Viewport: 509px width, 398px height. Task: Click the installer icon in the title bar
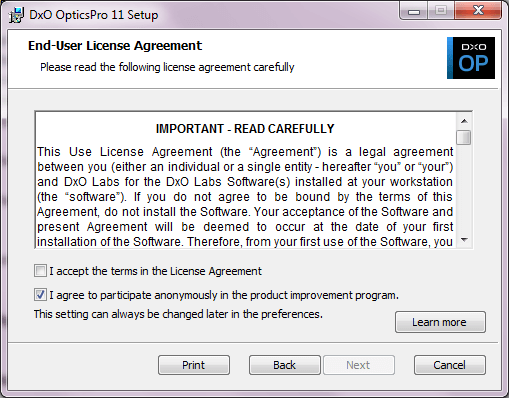[x=16, y=15]
